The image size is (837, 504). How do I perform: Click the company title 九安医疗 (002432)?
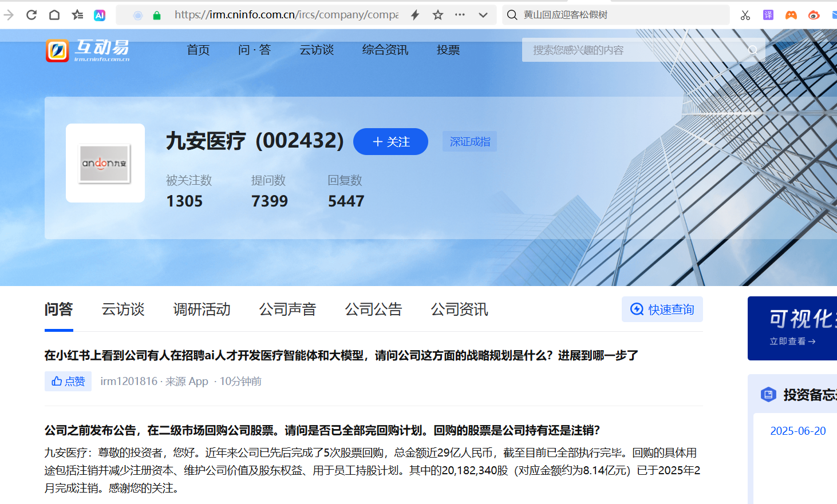[x=255, y=141]
